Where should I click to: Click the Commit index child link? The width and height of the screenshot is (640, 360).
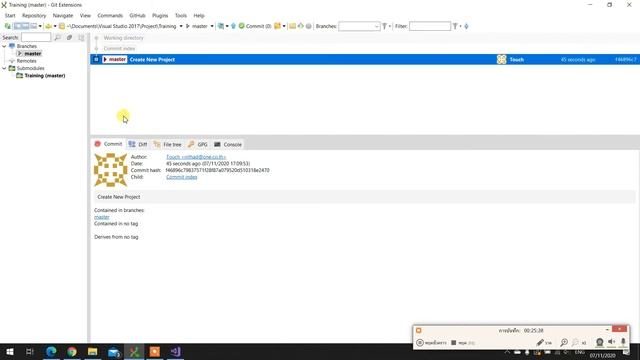pos(182,177)
